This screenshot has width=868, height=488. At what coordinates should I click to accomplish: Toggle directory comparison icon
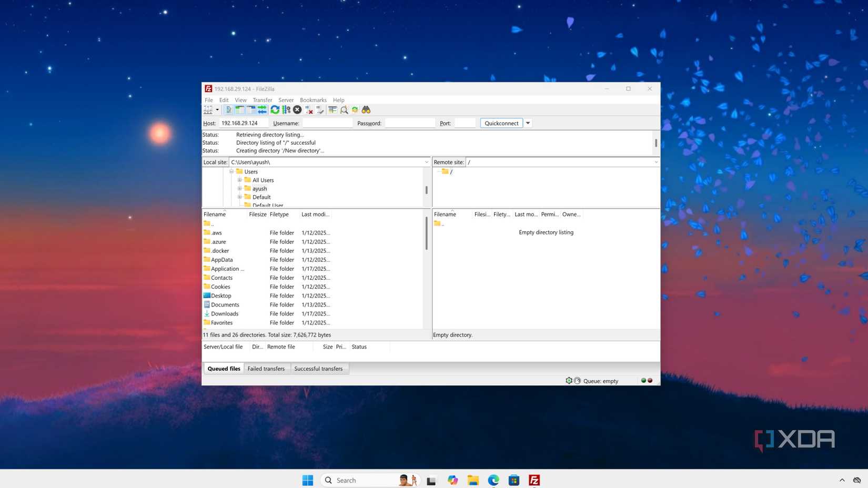tap(344, 110)
